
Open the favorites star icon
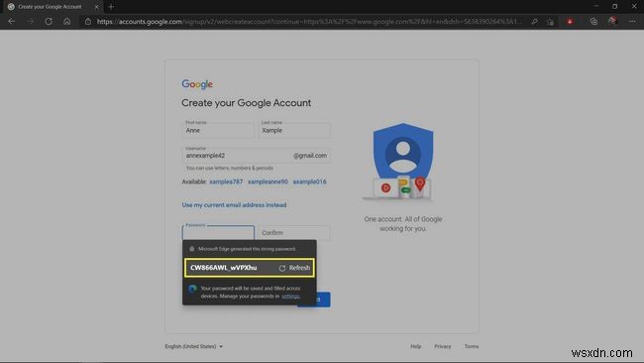[x=550, y=22]
